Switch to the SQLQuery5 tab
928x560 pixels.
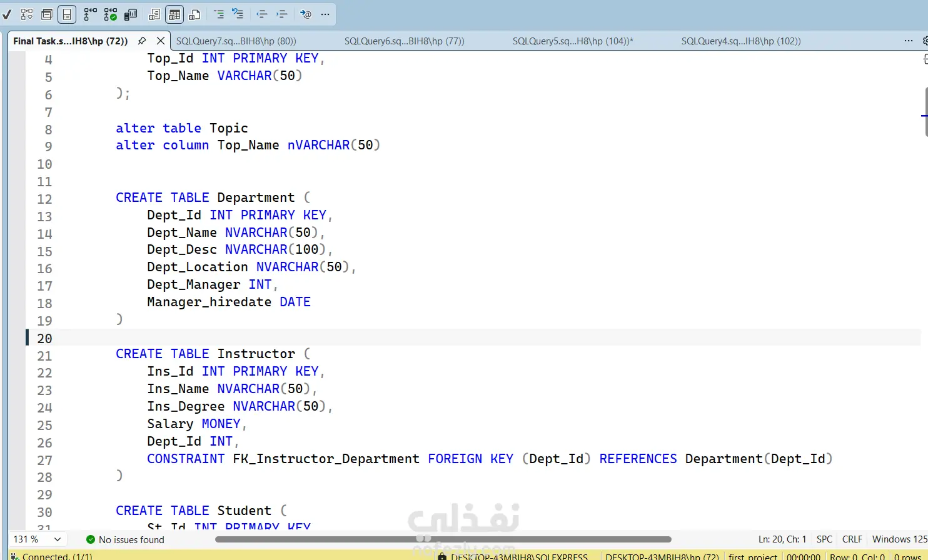(573, 41)
